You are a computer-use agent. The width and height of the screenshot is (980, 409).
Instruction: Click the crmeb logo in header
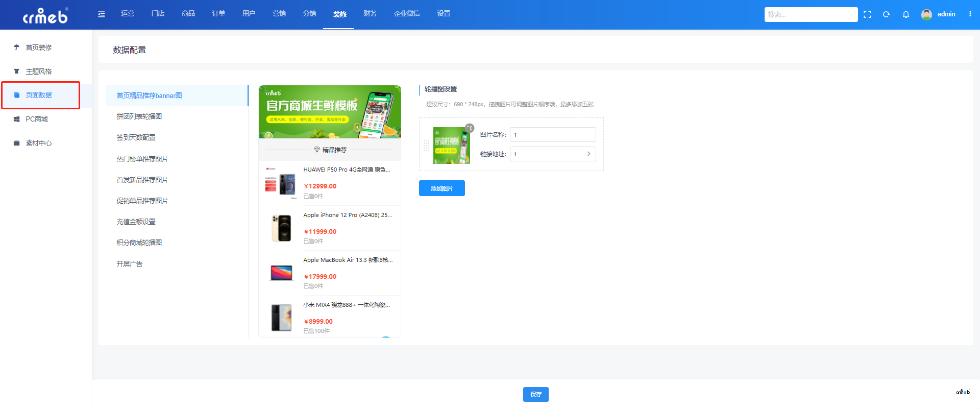[45, 16]
